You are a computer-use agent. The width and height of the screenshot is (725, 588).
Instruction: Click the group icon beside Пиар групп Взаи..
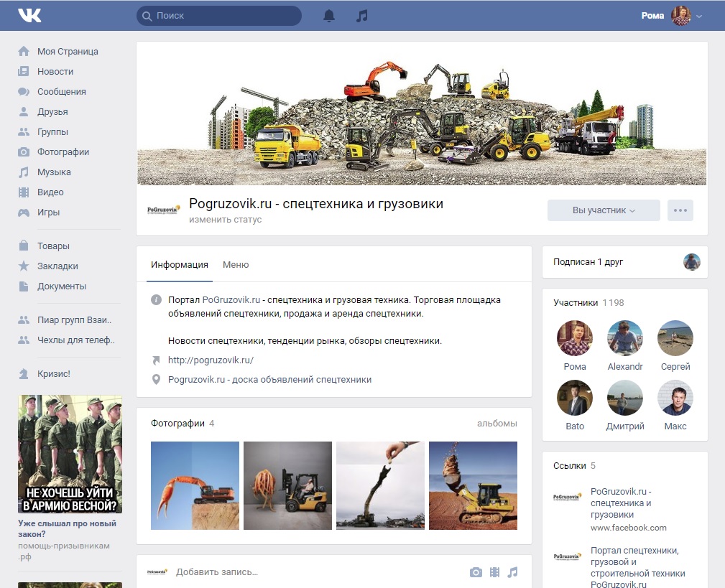pos(24,319)
